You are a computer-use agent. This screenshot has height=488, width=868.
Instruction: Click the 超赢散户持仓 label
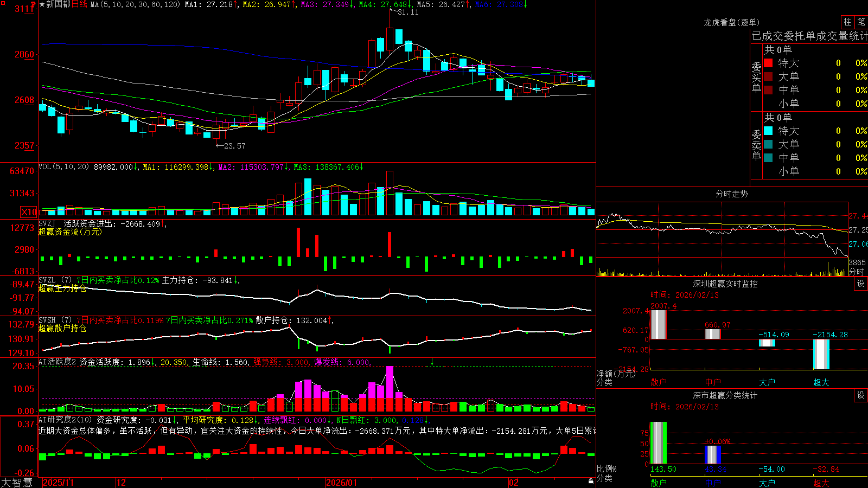pos(62,329)
